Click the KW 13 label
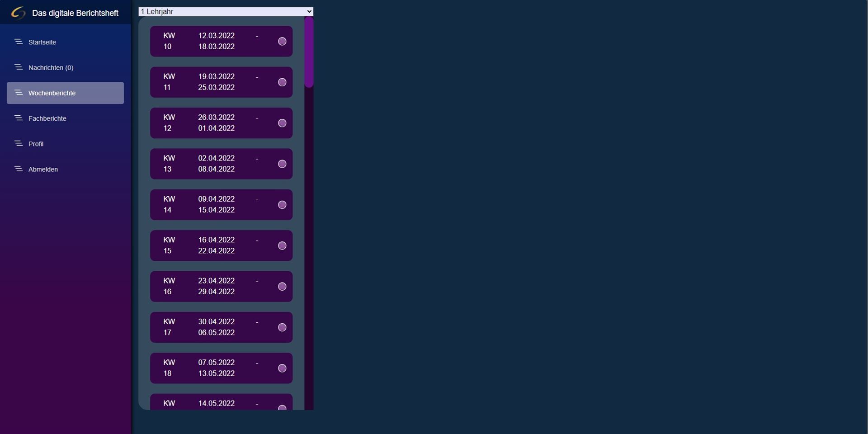The image size is (868, 434). [x=169, y=163]
